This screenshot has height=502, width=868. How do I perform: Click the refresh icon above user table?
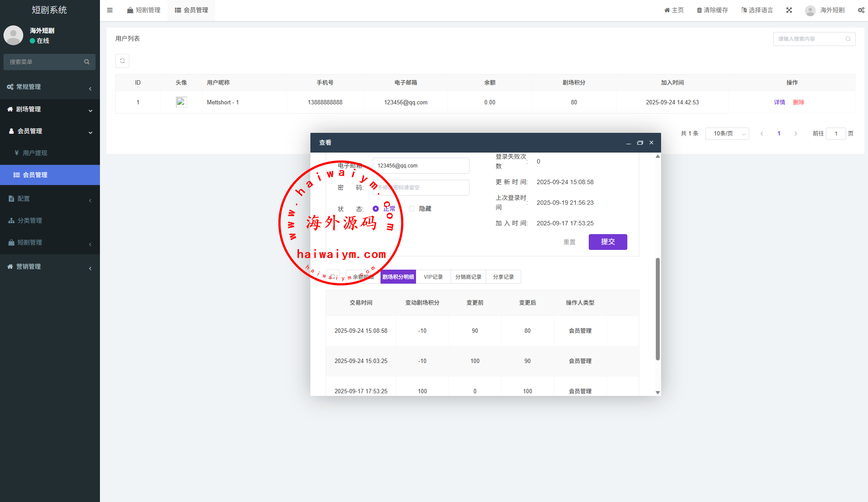point(122,61)
